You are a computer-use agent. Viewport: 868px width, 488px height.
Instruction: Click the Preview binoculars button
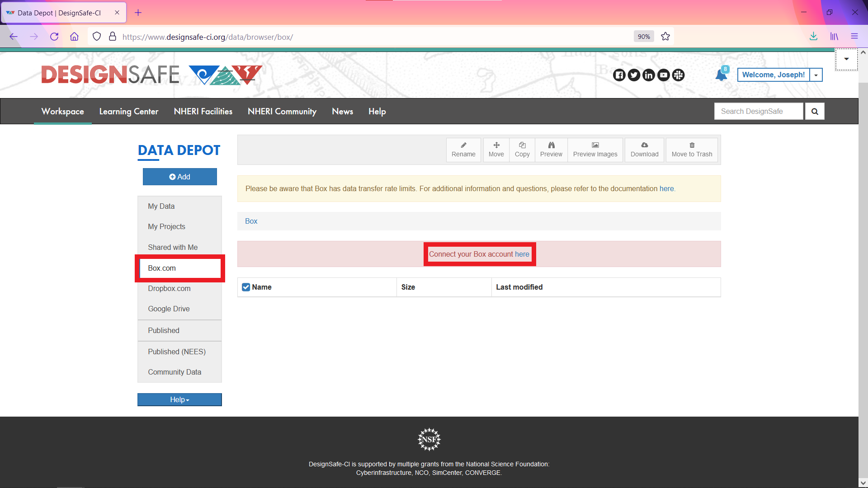(x=551, y=150)
